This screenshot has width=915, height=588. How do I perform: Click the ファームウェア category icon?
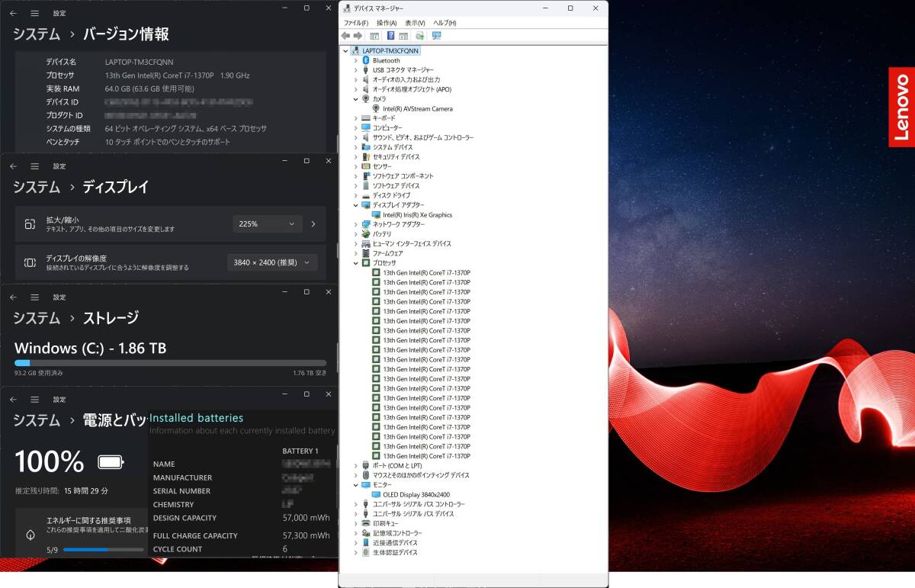366,253
